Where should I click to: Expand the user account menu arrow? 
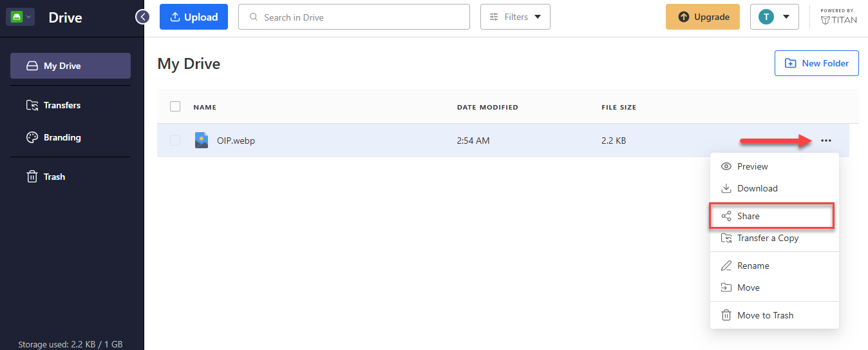pyautogui.click(x=786, y=17)
